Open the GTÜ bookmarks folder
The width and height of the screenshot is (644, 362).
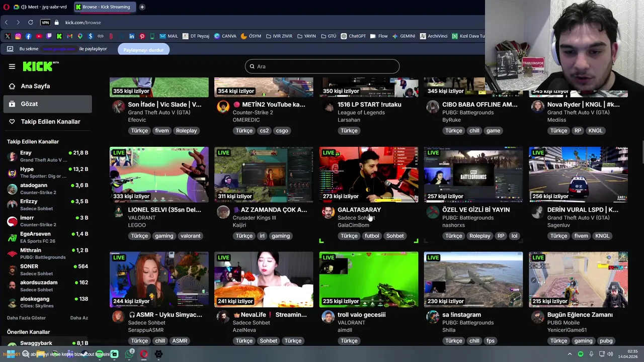coord(329,36)
